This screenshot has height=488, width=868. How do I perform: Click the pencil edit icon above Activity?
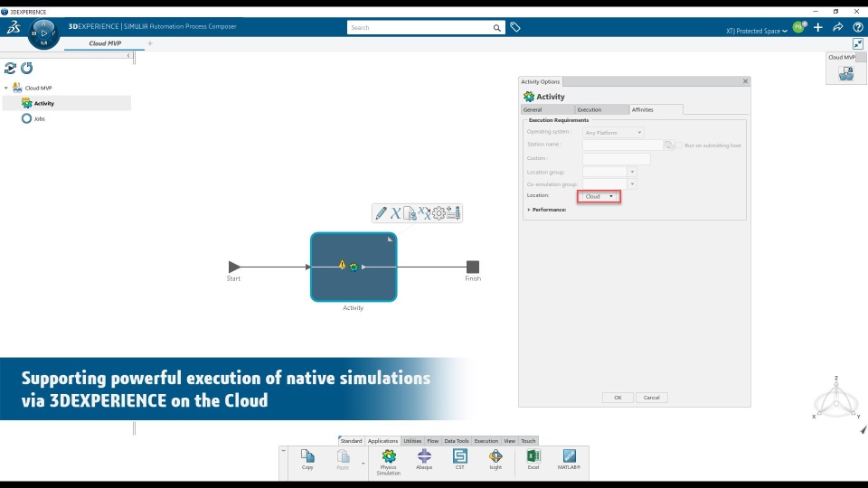click(x=381, y=213)
